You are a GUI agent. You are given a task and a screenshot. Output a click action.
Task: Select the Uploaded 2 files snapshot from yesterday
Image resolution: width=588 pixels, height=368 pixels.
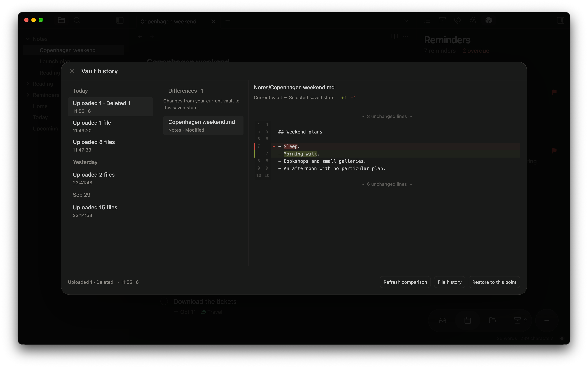(x=110, y=178)
